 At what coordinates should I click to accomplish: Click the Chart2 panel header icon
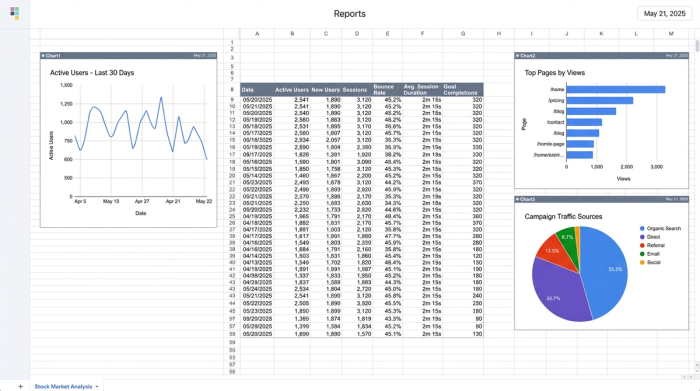[517, 56]
